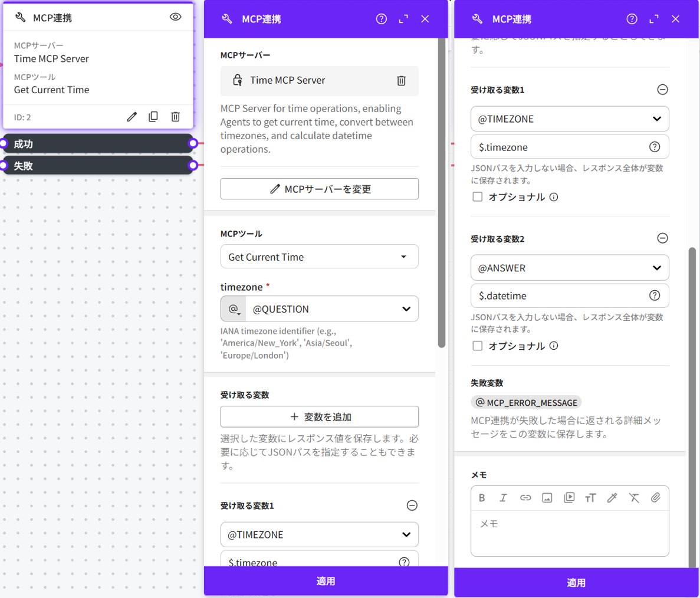Click the 変数を追加 button
Image resolution: width=700 pixels, height=598 pixels.
[319, 417]
